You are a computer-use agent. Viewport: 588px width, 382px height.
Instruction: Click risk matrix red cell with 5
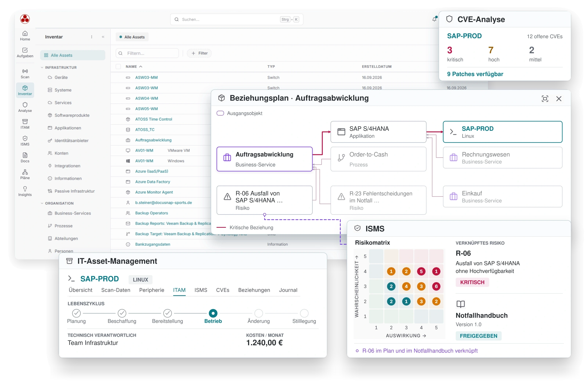(421, 271)
